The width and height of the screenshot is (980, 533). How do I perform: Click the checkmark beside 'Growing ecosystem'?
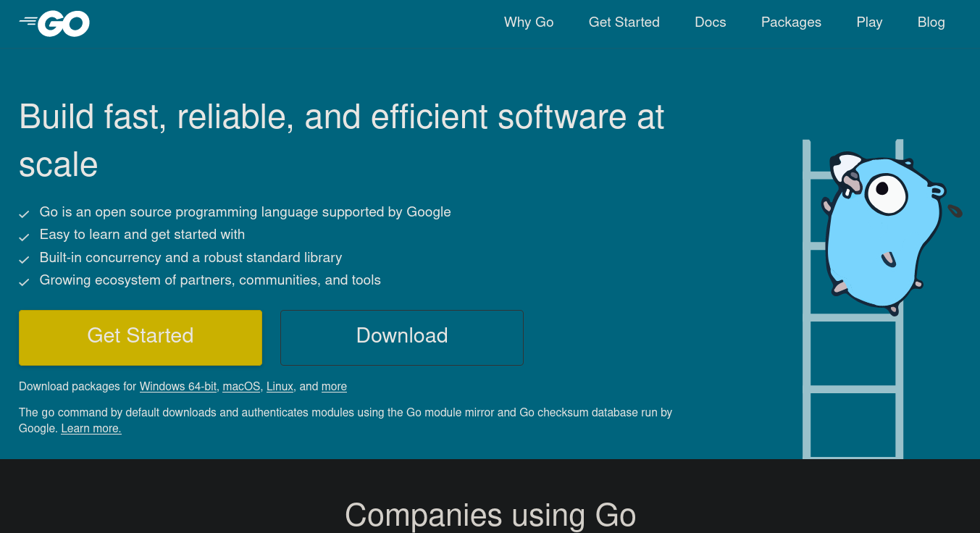[x=24, y=282]
